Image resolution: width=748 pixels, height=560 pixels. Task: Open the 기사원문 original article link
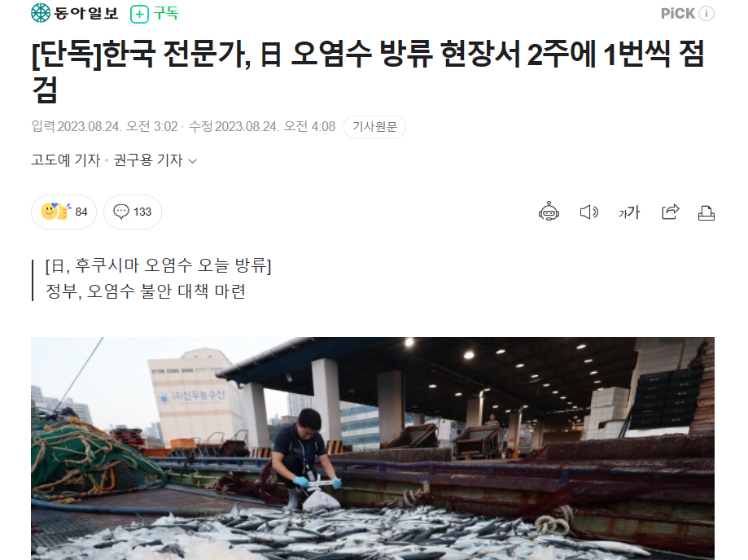pyautogui.click(x=374, y=127)
